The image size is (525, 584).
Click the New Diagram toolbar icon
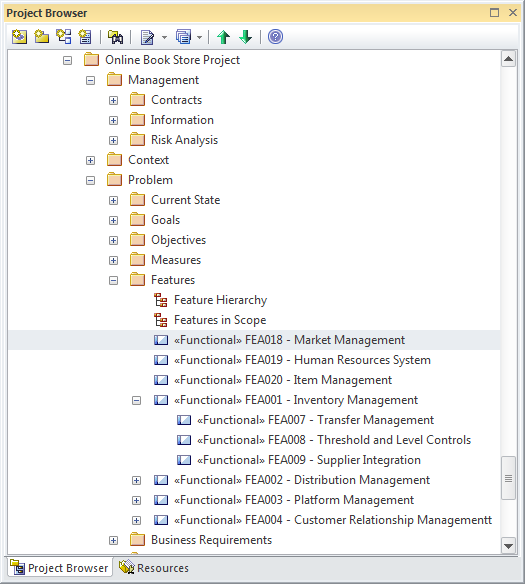(x=63, y=37)
